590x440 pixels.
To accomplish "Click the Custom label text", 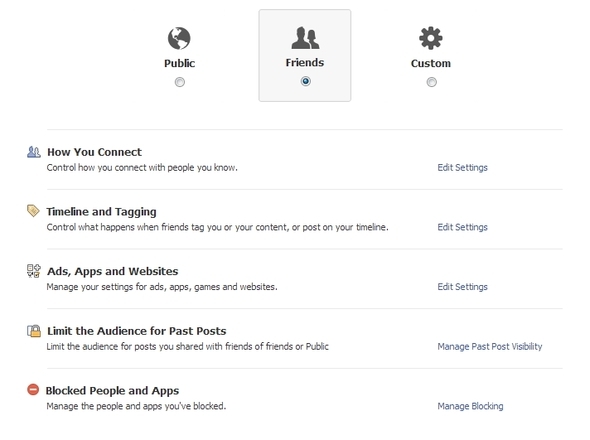I will pos(431,63).
